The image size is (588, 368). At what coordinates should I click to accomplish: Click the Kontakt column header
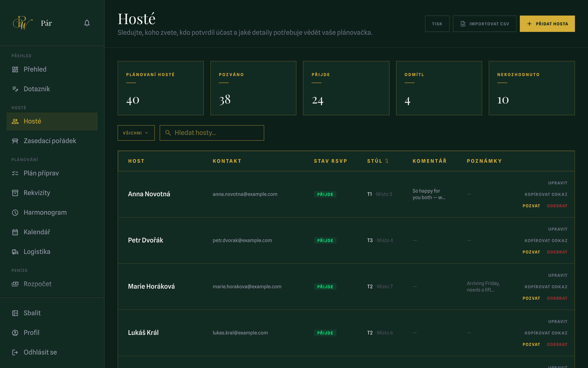[x=227, y=161]
